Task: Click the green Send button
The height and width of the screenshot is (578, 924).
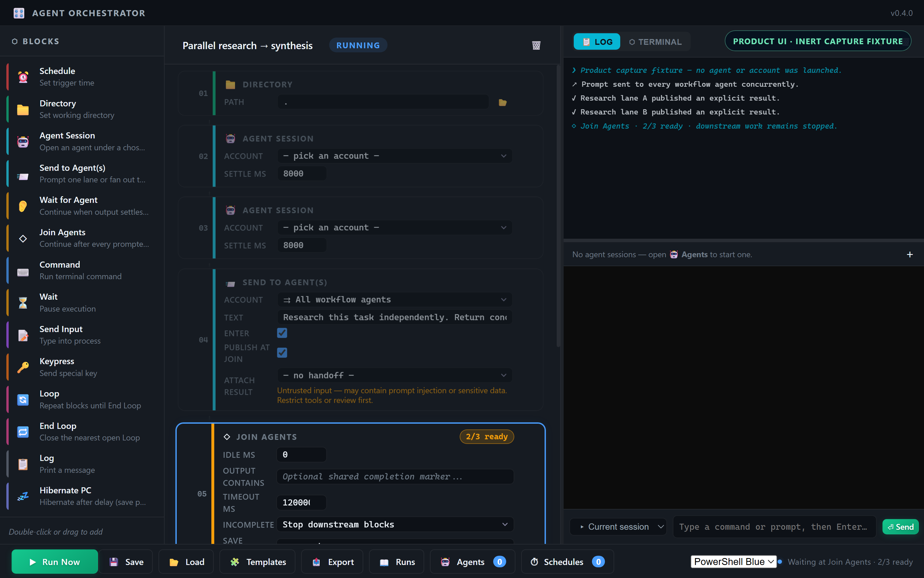Action: click(900, 527)
